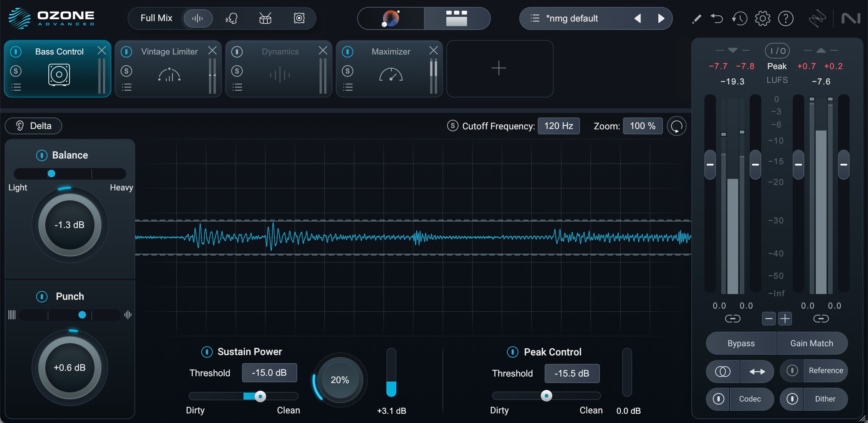
Task: Enable the Dither toggle
Action: pyautogui.click(x=792, y=399)
